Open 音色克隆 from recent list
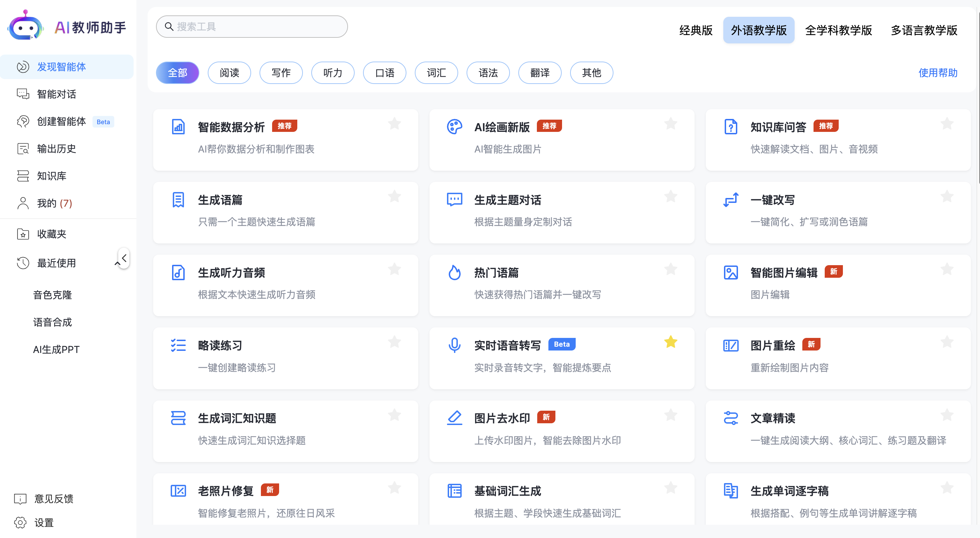Screen dimensions: 980x538 (x=52, y=295)
